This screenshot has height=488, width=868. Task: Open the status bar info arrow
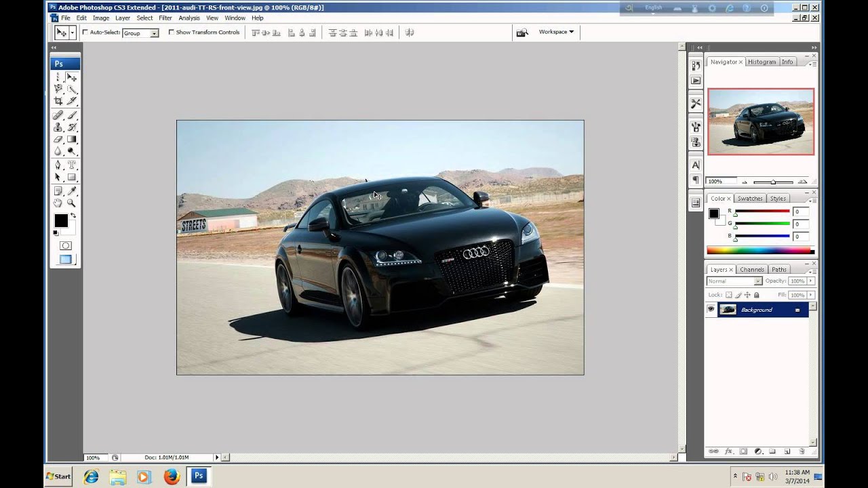coord(217,457)
